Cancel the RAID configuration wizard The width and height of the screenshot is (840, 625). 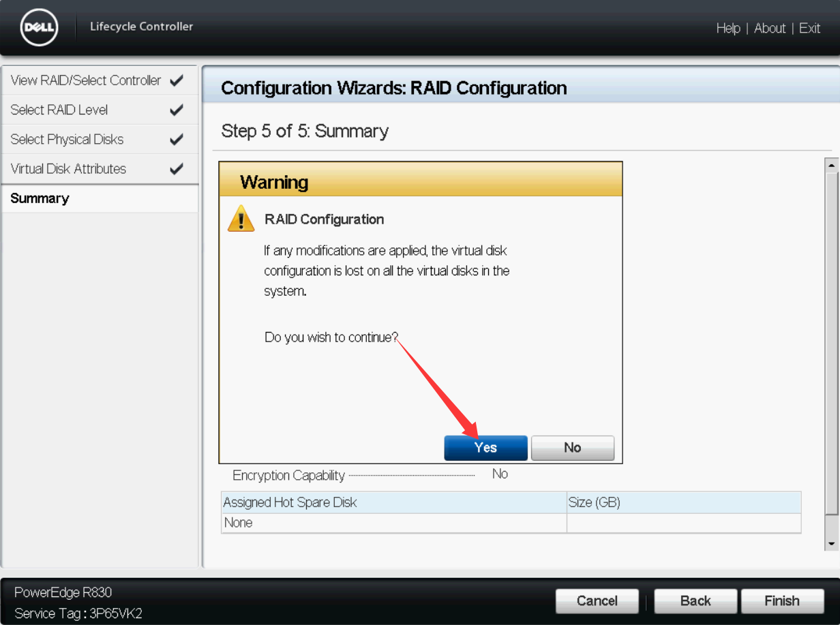click(597, 600)
